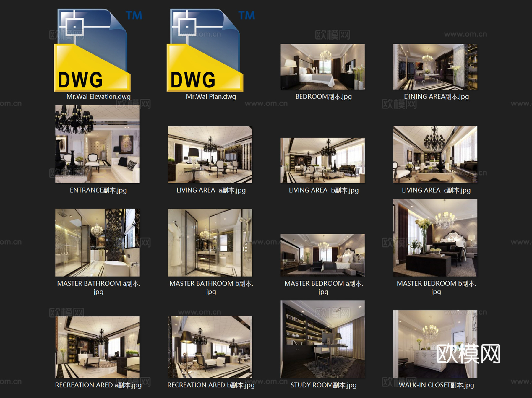Image resolution: width=532 pixels, height=398 pixels.
Task: Click the file name 'DINING AREA副本.jpg'
Action: (x=436, y=97)
